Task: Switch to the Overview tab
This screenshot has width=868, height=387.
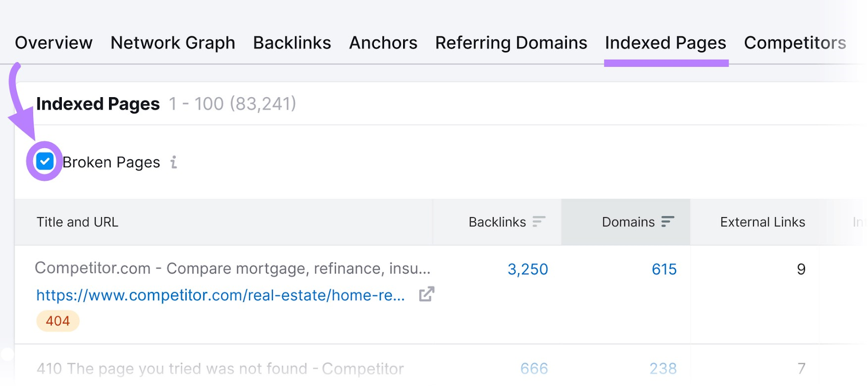Action: point(54,42)
